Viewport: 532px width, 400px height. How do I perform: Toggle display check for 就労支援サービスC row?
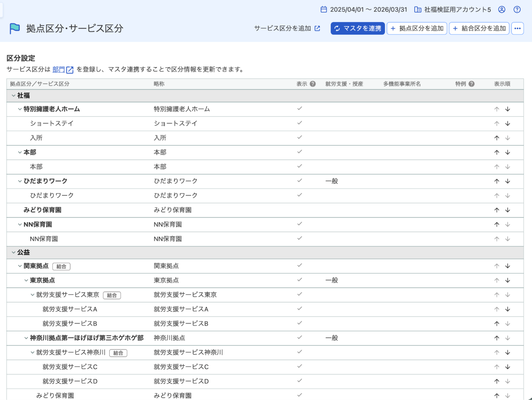300,366
